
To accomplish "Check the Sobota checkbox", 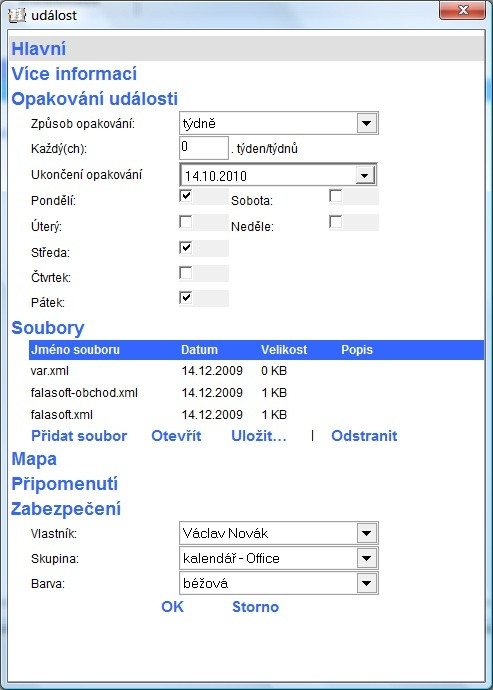I will point(336,196).
